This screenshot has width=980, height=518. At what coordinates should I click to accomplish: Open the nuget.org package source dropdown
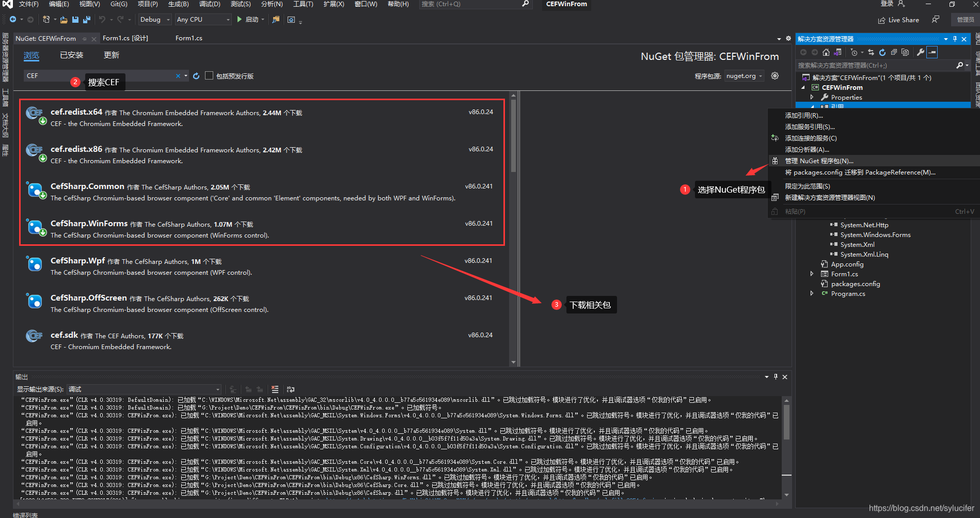pyautogui.click(x=745, y=76)
